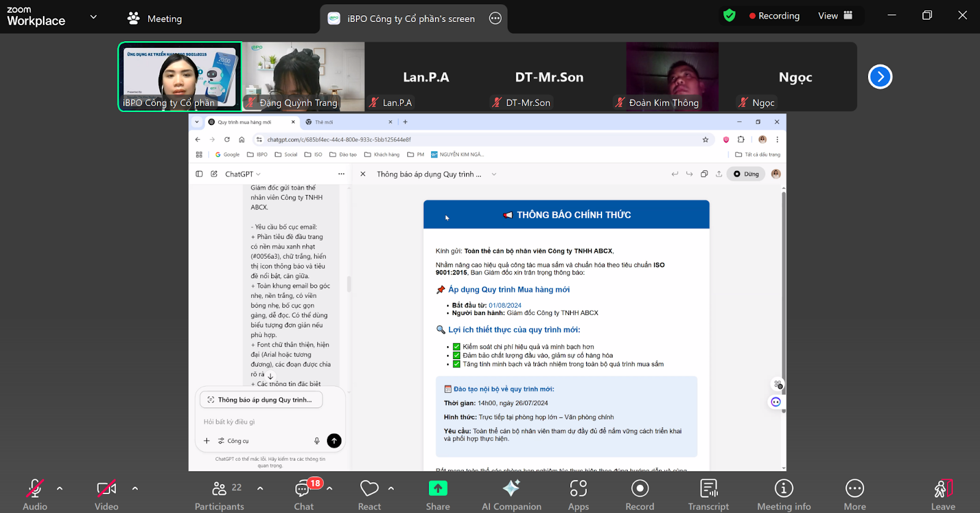The image size is (980, 513).
Task: Unmute microphone with the Audio button
Action: pos(35,493)
